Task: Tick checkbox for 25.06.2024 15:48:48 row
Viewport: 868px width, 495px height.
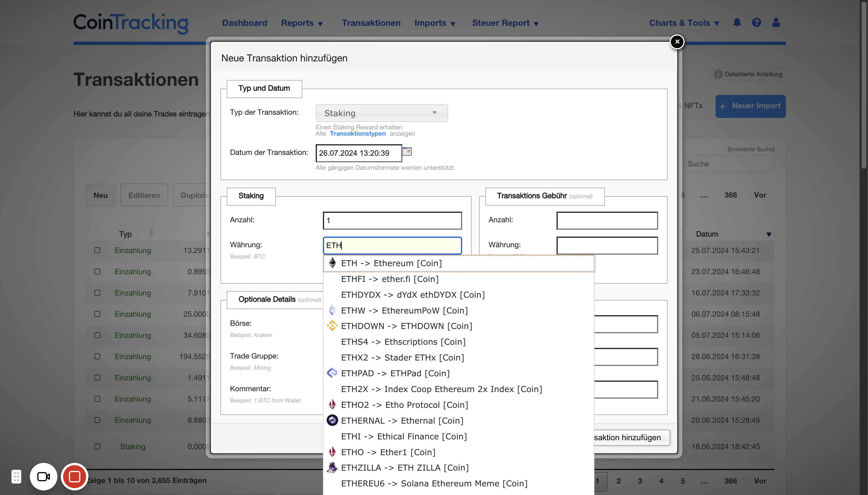Action: pyautogui.click(x=97, y=378)
